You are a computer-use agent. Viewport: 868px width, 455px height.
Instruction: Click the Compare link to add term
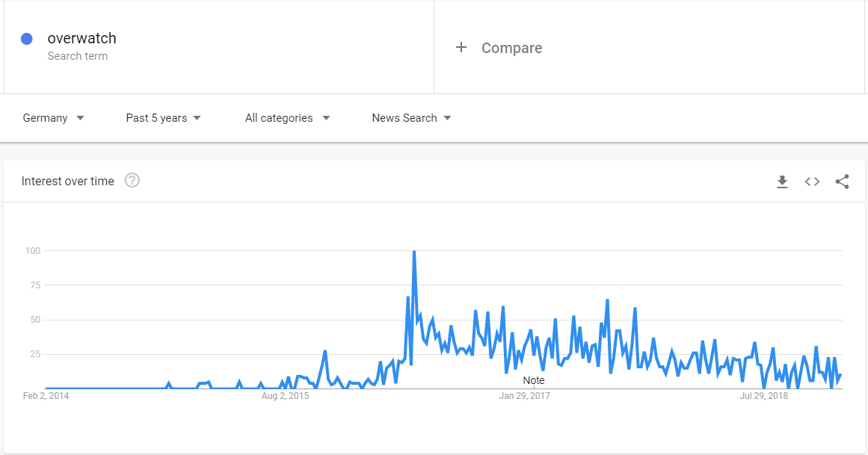point(511,48)
